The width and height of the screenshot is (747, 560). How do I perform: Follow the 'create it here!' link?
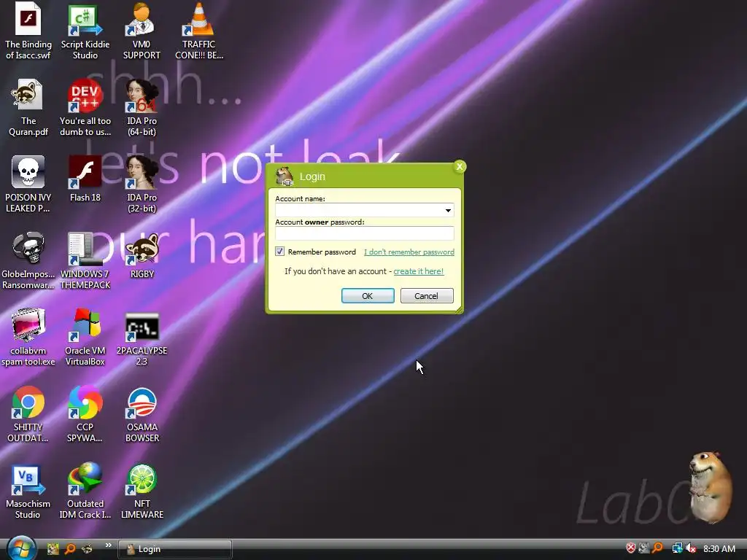[418, 271]
